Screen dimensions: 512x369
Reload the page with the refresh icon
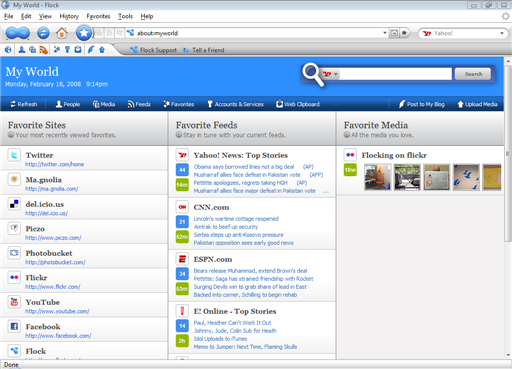[x=43, y=33]
